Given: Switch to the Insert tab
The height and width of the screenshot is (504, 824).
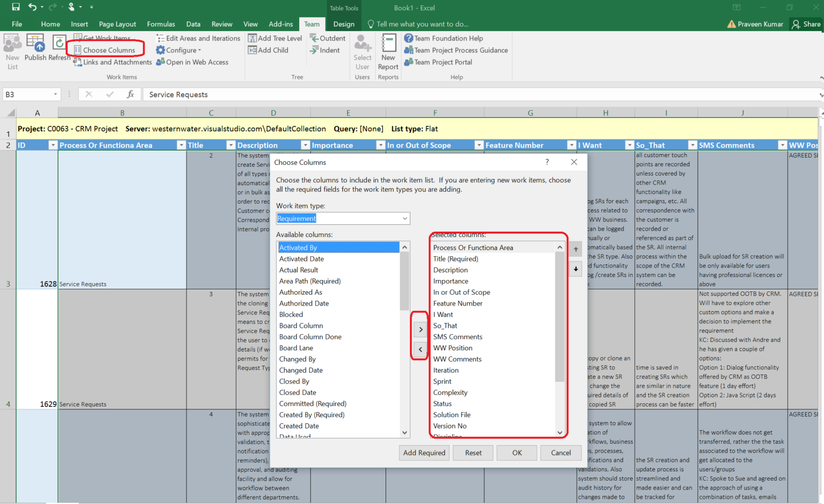Looking at the screenshot, I should [x=79, y=24].
